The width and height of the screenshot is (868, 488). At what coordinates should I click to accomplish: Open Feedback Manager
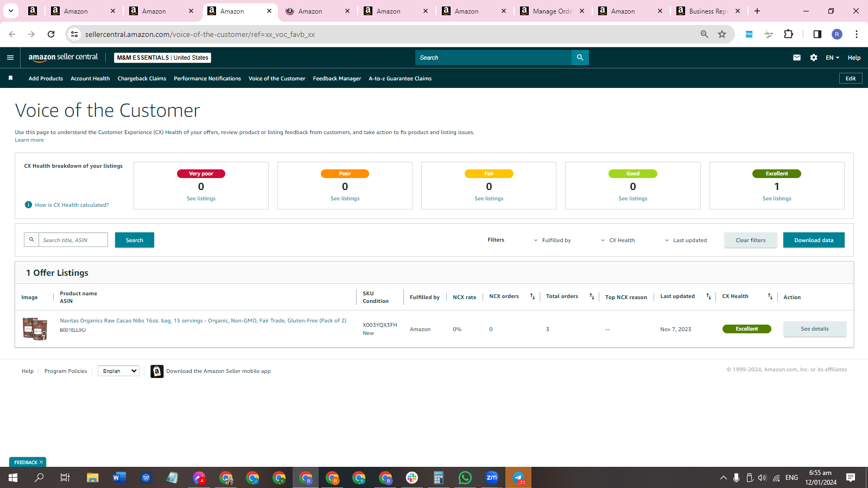337,79
